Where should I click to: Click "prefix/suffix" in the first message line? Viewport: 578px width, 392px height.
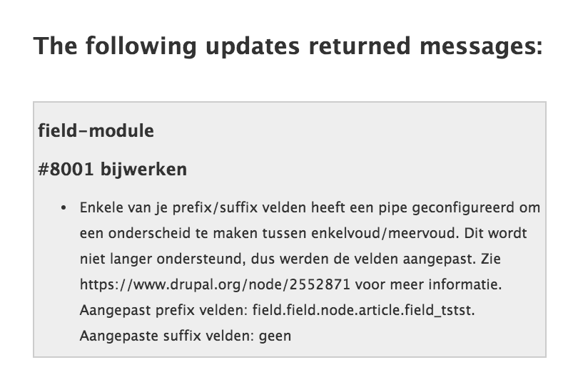click(215, 208)
